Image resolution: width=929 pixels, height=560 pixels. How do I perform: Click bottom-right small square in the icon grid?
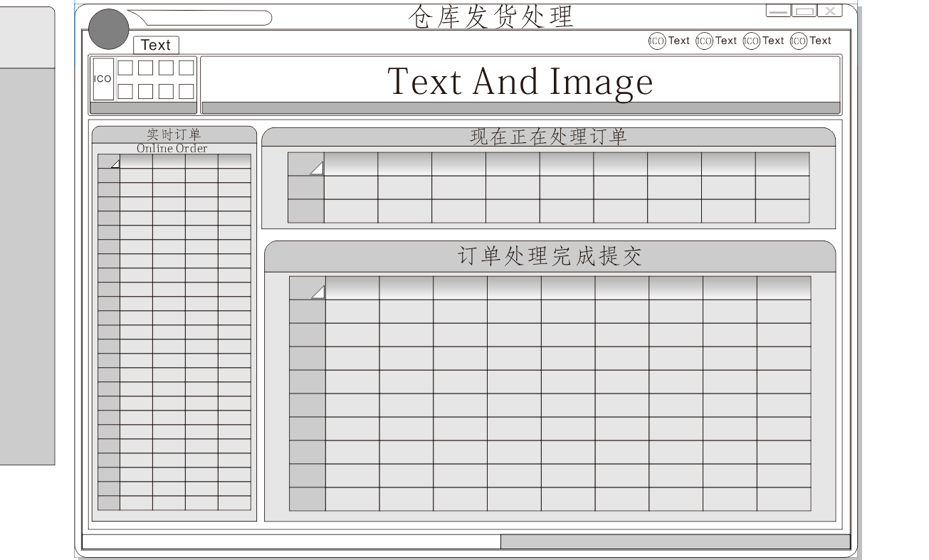(186, 91)
